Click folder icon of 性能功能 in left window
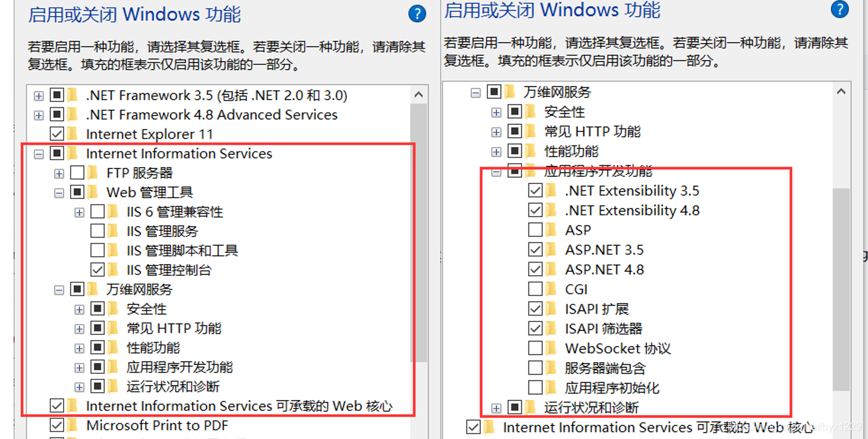 point(113,347)
